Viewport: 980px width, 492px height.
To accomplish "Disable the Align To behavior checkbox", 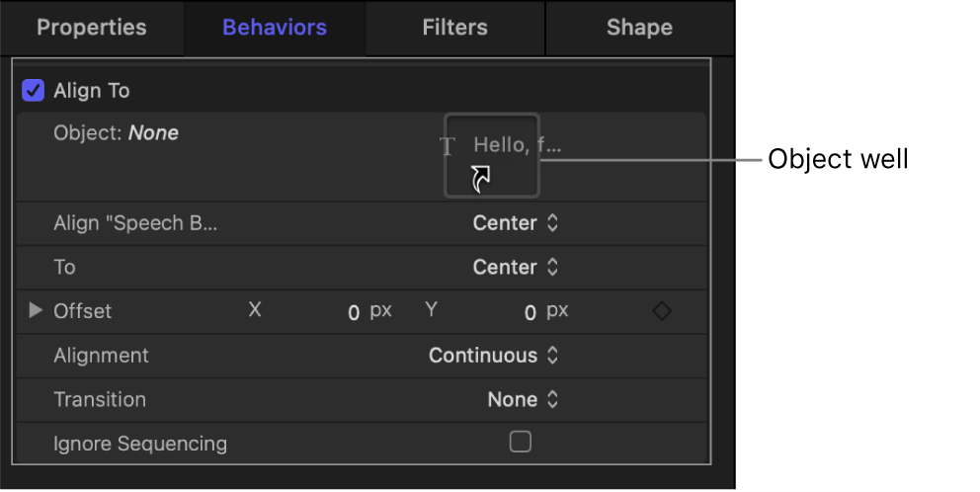I will pyautogui.click(x=33, y=91).
